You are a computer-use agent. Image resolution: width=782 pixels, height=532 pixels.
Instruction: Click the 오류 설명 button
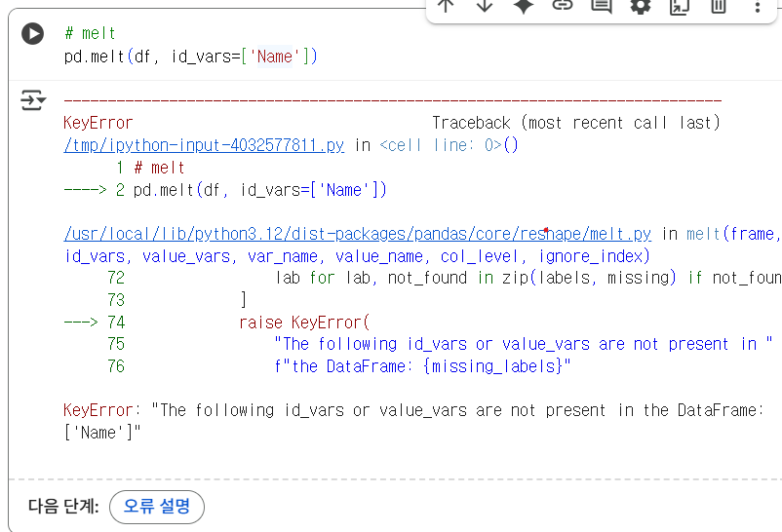(157, 507)
